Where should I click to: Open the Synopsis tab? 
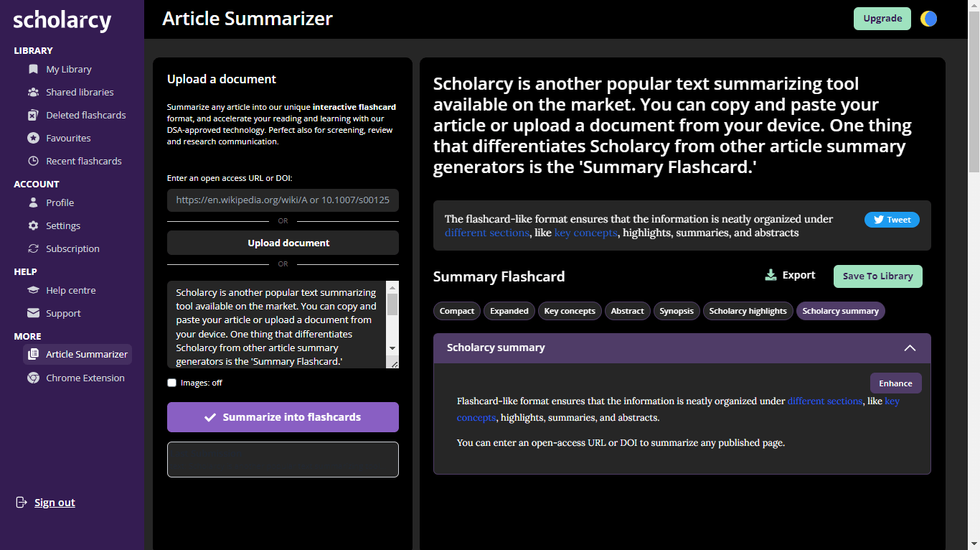coord(677,311)
